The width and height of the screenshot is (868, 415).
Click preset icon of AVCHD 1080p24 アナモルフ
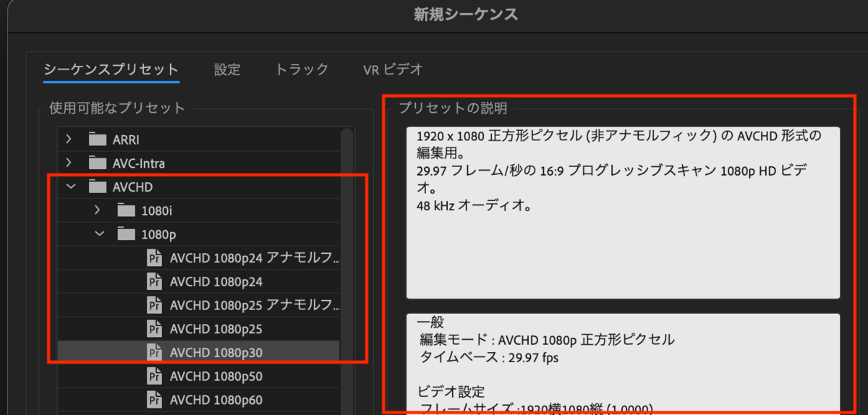click(x=154, y=257)
